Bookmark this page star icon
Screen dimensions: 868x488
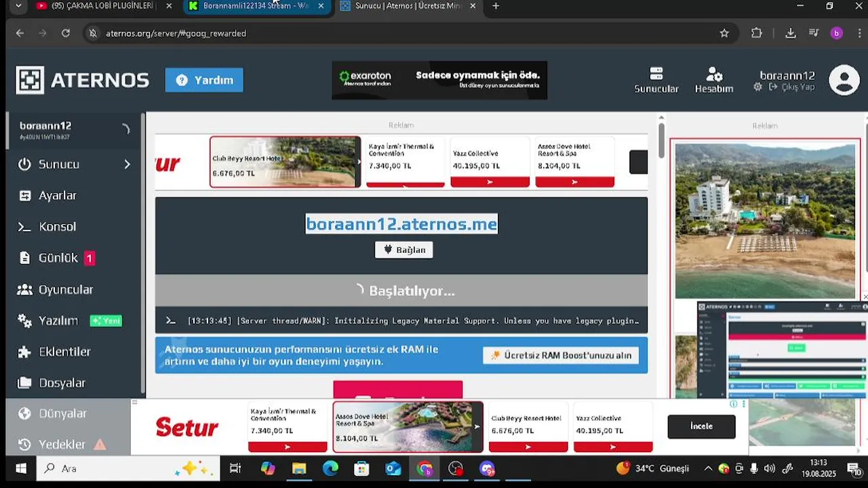(x=724, y=33)
